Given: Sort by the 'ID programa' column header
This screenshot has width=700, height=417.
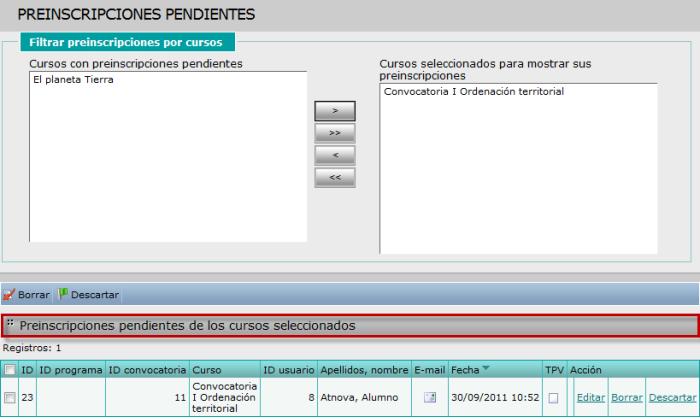Looking at the screenshot, I should tap(71, 370).
